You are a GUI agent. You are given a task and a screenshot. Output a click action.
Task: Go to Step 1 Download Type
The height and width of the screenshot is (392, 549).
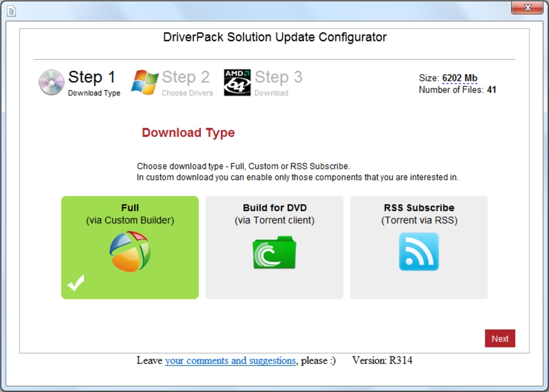click(80, 83)
